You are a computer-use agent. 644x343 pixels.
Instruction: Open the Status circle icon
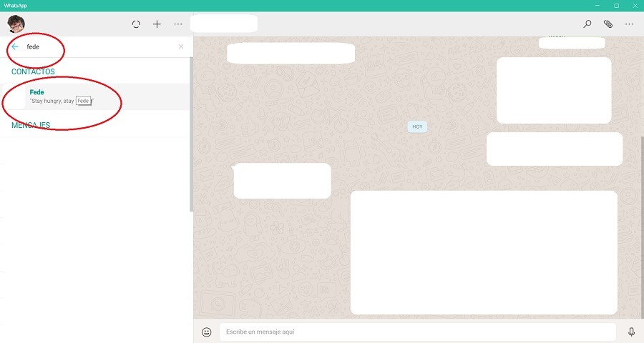point(136,24)
